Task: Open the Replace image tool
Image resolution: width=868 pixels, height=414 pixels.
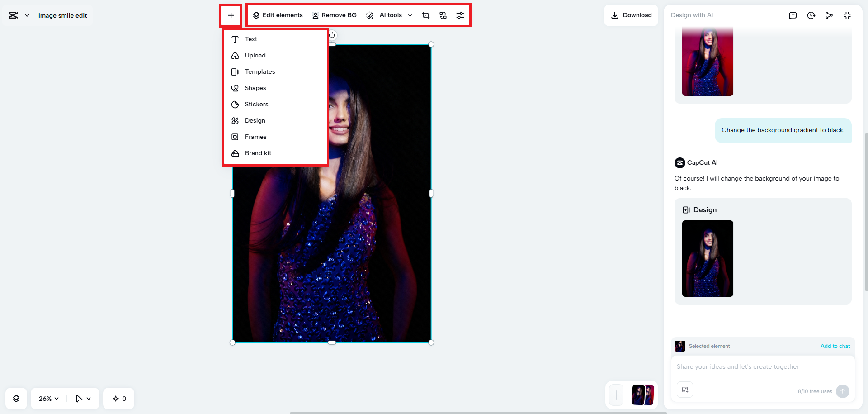Action: tap(443, 15)
